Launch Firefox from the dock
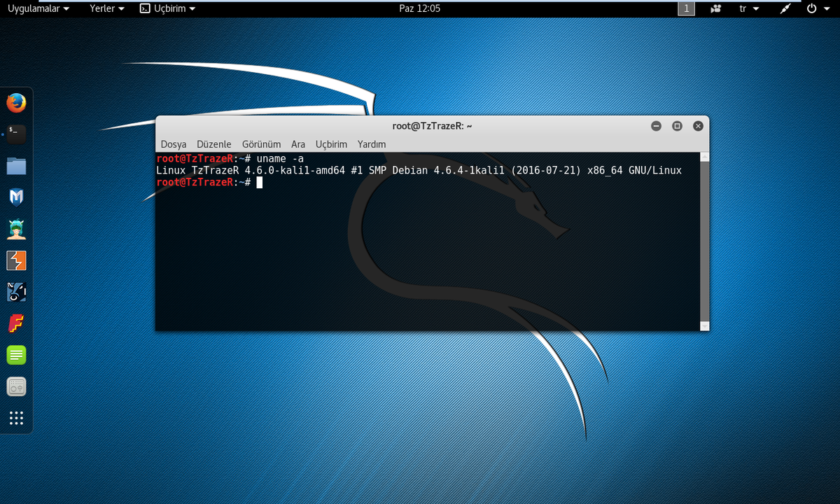The image size is (840, 504). tap(16, 103)
